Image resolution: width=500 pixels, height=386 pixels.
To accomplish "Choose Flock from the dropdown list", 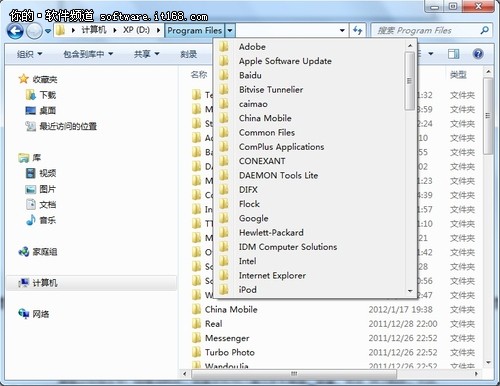I will pyautogui.click(x=309, y=204).
